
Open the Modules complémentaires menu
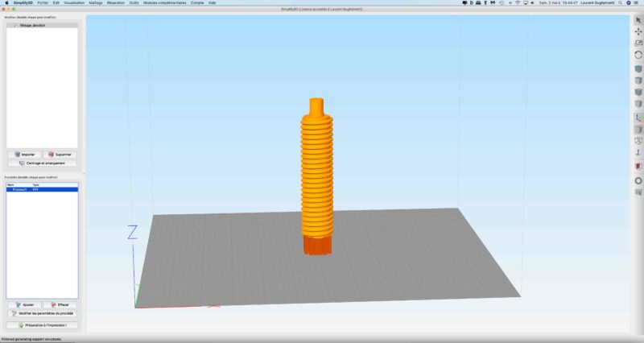pyautogui.click(x=164, y=3)
